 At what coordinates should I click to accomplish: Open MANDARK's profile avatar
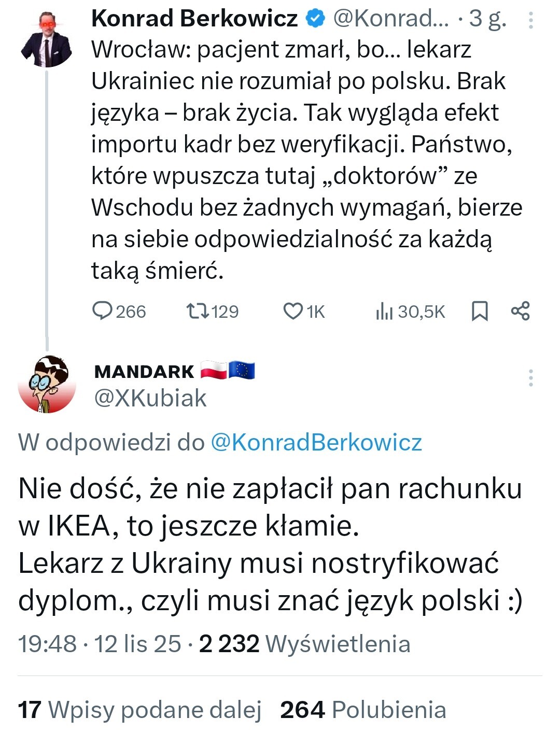point(47,384)
